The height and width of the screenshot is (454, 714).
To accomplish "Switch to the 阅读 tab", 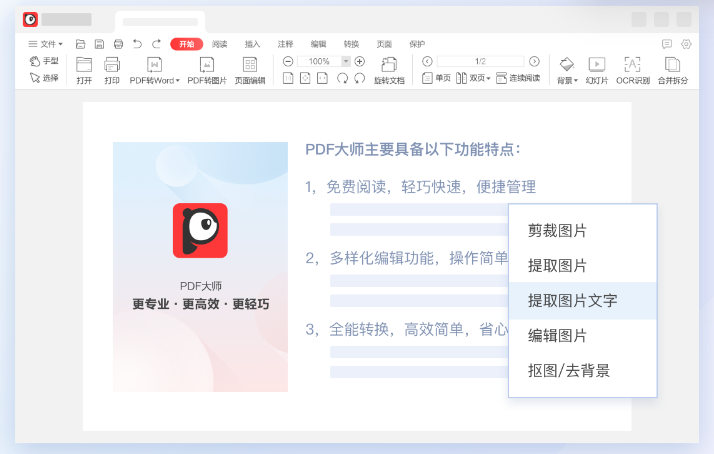I will [x=219, y=44].
